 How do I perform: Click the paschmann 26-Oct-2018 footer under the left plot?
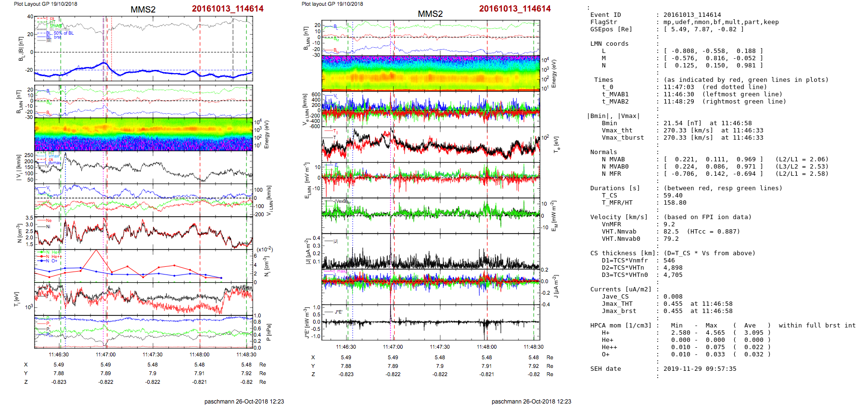coord(244,402)
